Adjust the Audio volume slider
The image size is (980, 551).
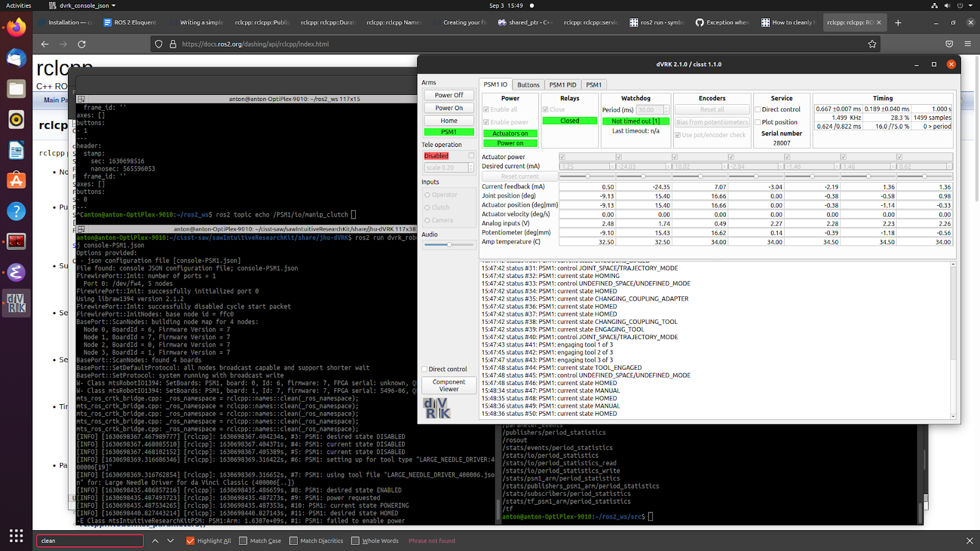[449, 245]
